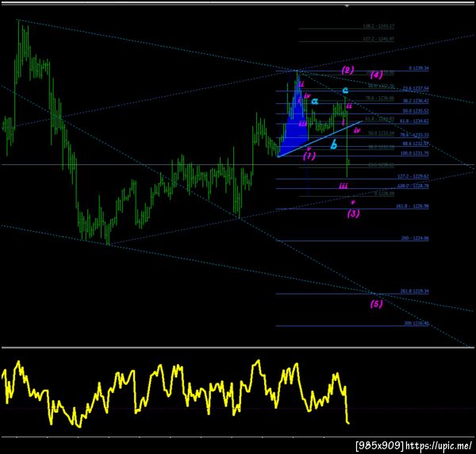
Task: Select the magenta (1) wave label
Action: coord(309,156)
